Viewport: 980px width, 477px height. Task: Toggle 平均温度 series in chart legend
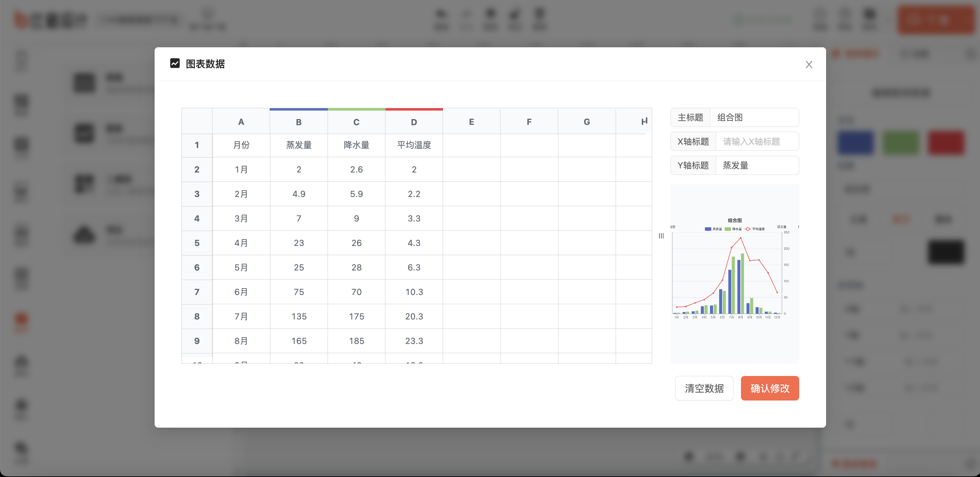[755, 229]
